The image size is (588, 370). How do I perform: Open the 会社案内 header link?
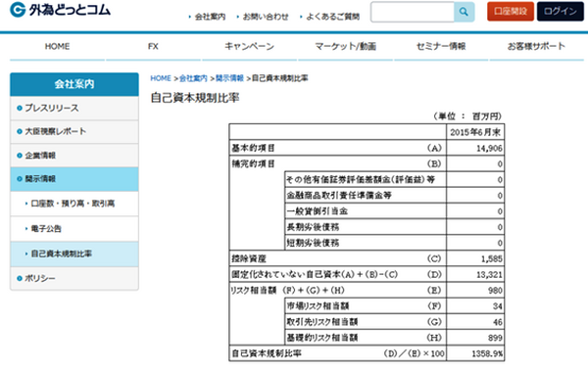(x=210, y=17)
